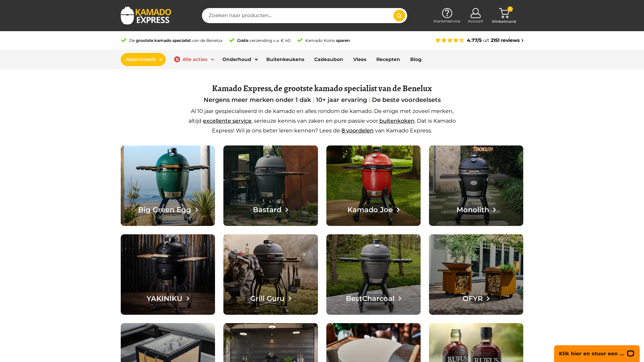Open Cadeaubon menu item

pyautogui.click(x=328, y=59)
